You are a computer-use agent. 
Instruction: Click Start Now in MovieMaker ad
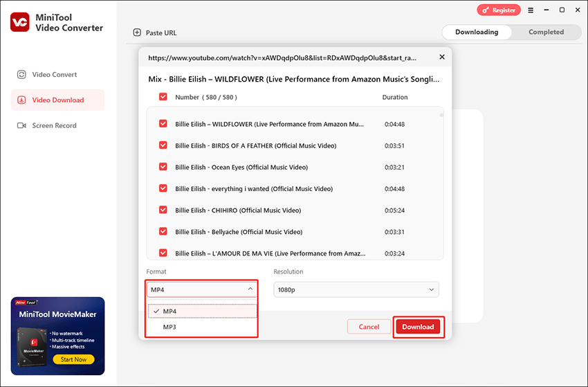pos(73,359)
